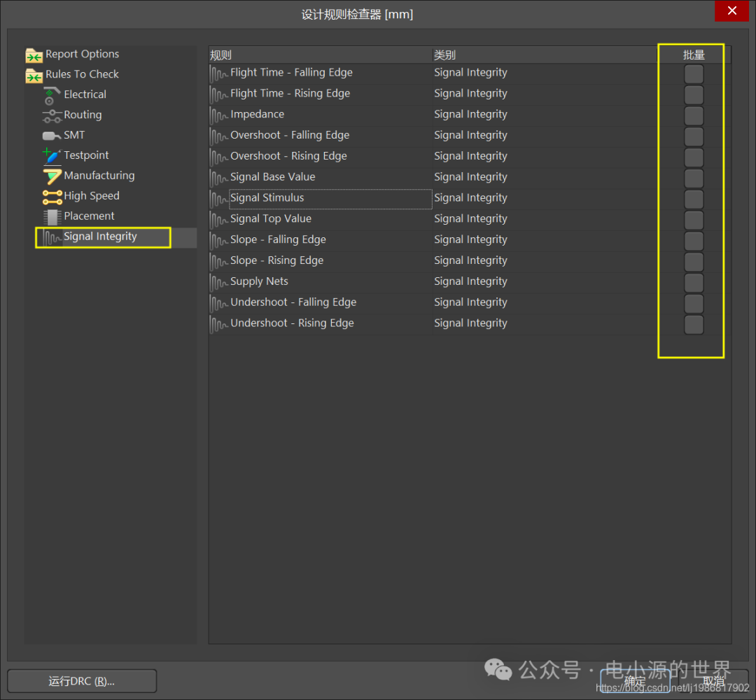Tick batch checkbox for Overshoot - Rising Edge
Viewport: 756px width, 700px height.
point(694,157)
